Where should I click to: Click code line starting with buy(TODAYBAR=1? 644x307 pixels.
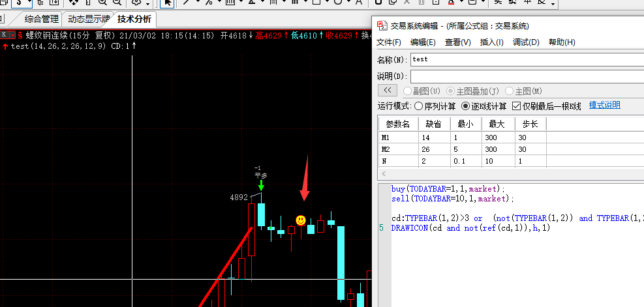point(448,189)
